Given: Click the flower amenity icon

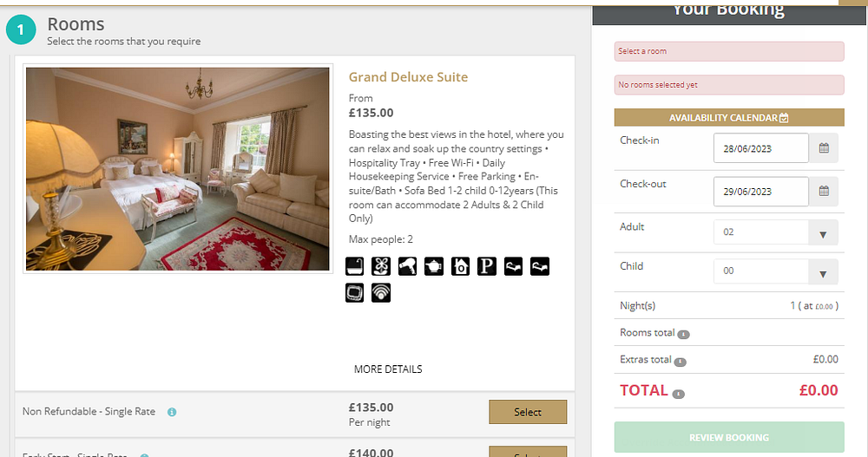Looking at the screenshot, I should (x=381, y=267).
